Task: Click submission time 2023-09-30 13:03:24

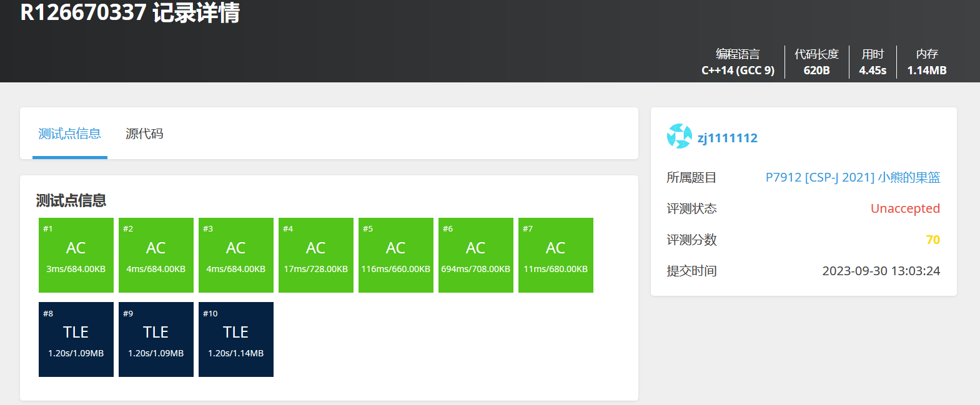Action: point(881,271)
